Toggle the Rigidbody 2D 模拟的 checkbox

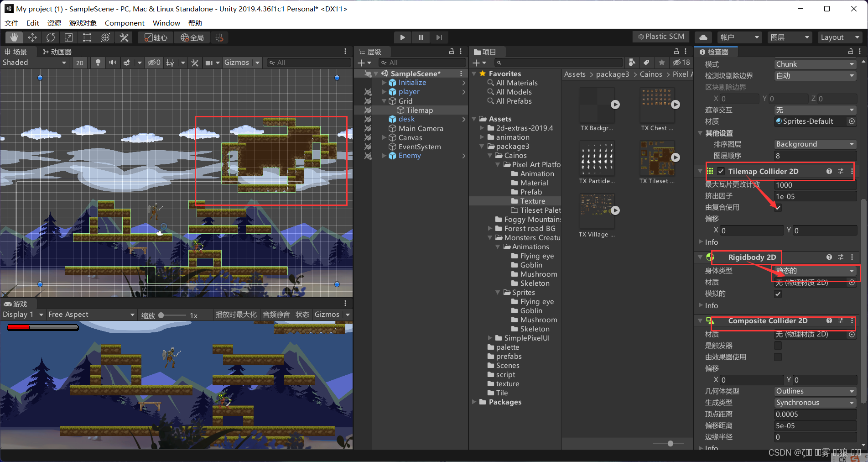[778, 294]
